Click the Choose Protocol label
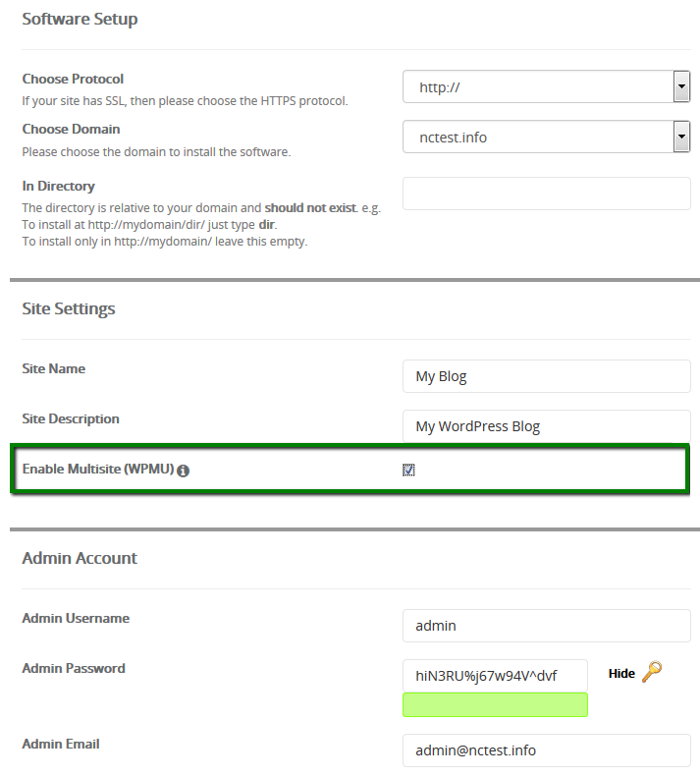 (73, 80)
